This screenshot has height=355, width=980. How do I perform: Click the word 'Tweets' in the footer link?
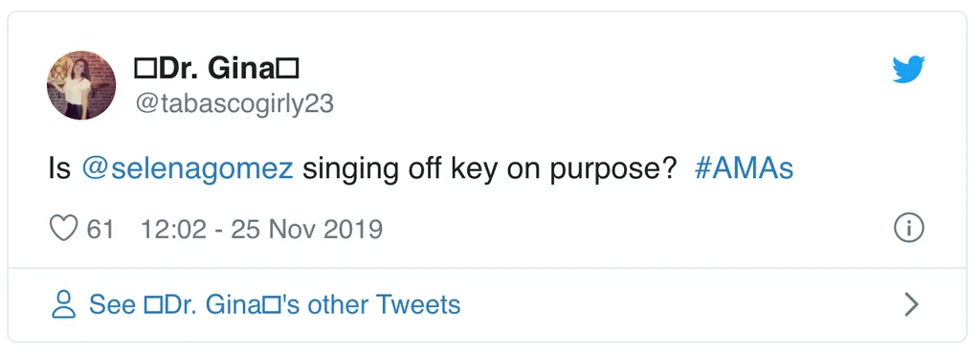click(418, 304)
